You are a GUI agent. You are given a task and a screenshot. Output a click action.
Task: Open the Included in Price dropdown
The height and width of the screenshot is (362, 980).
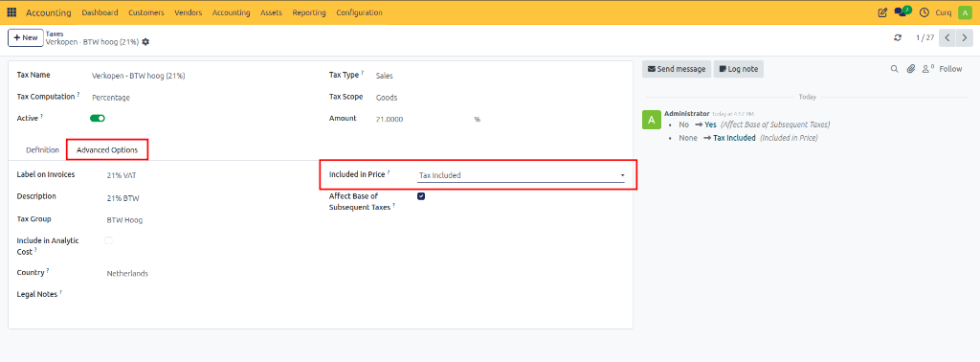(521, 175)
